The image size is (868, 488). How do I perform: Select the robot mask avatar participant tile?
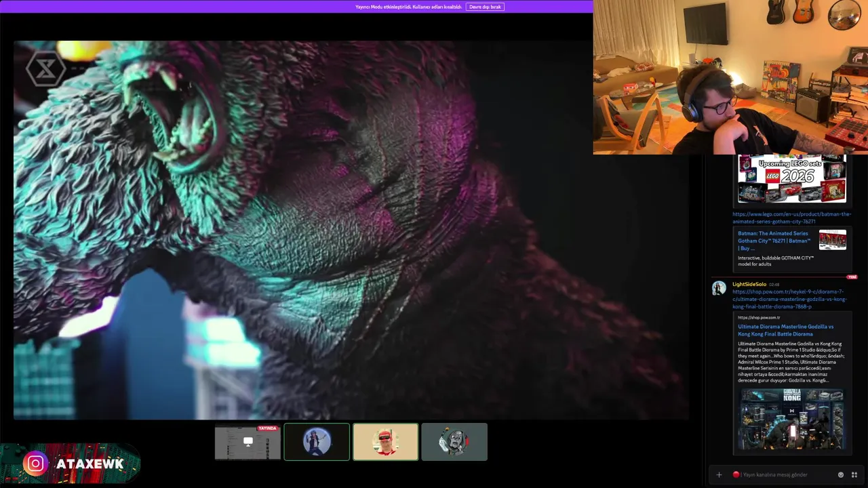[454, 442]
